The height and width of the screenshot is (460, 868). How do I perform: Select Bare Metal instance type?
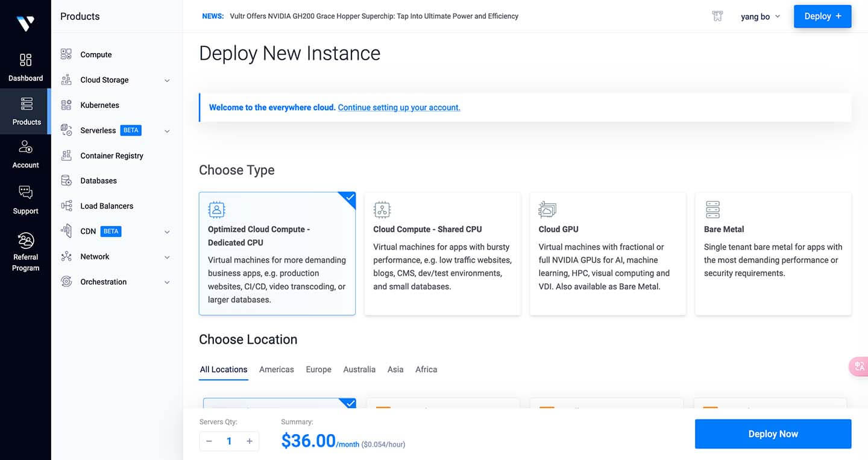point(773,254)
